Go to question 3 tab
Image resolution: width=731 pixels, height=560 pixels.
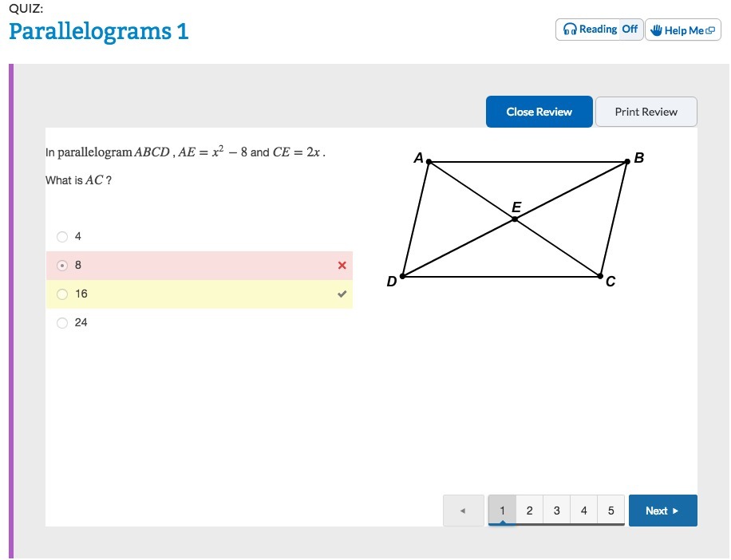557,511
